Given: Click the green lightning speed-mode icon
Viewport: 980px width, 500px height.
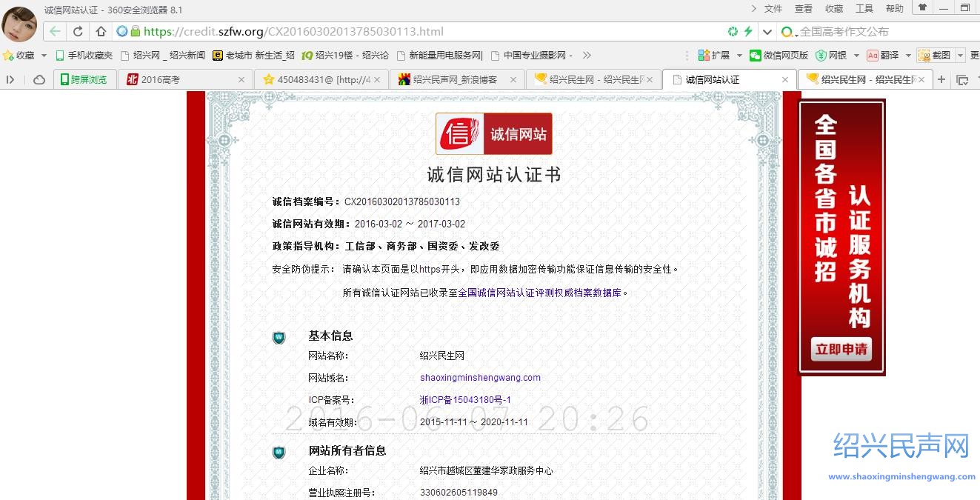Looking at the screenshot, I should (x=748, y=32).
